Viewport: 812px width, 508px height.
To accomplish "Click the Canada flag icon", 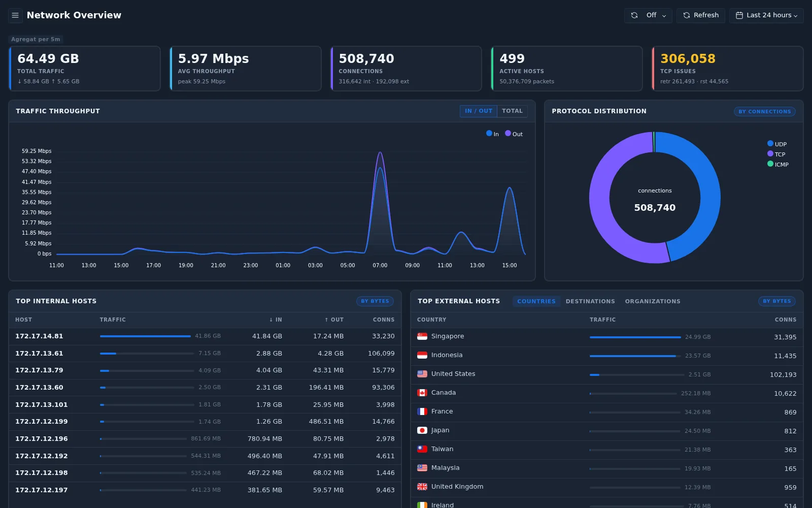I will coord(422,393).
